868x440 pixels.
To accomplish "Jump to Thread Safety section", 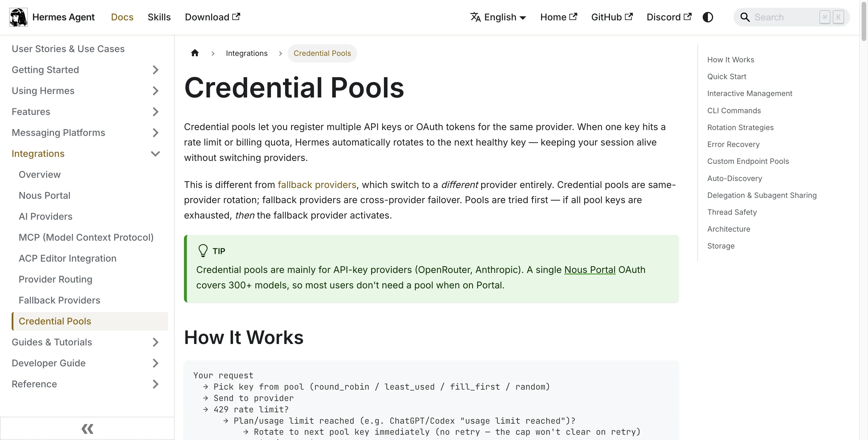I will coord(732,212).
